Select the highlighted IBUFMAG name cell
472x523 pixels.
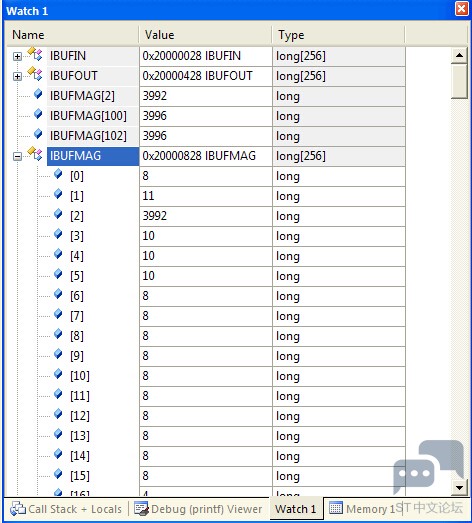92,156
